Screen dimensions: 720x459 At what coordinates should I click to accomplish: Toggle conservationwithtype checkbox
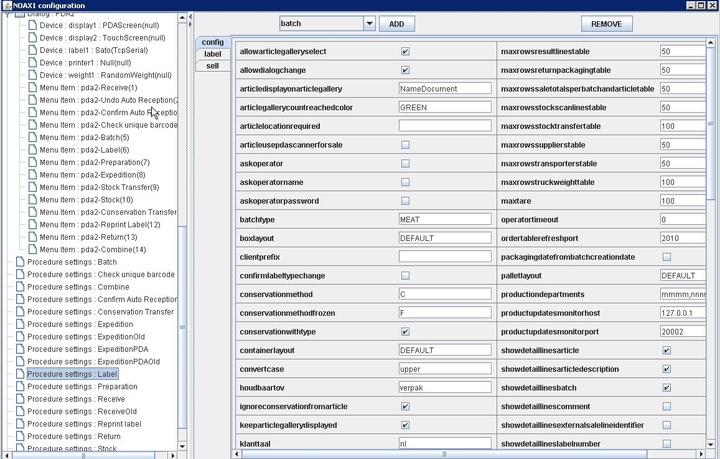point(405,331)
